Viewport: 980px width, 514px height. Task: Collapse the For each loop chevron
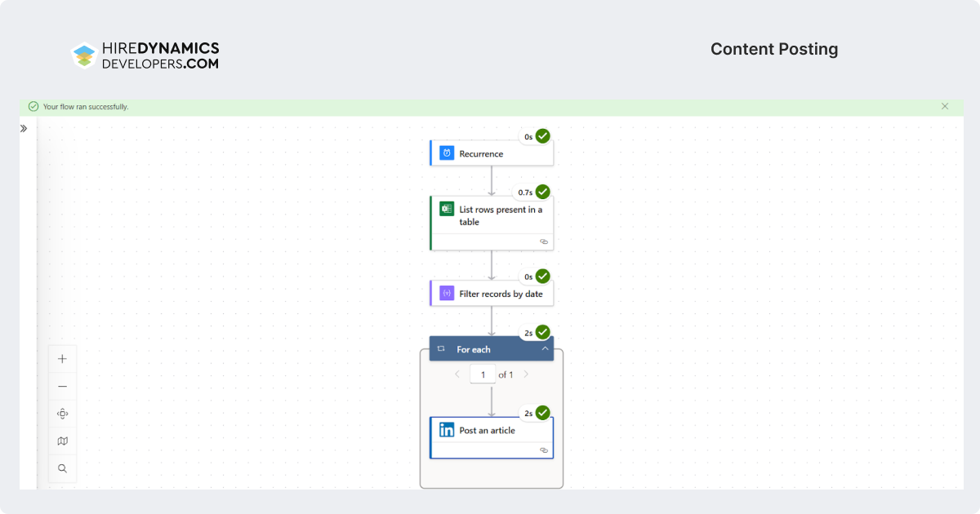[545, 348]
